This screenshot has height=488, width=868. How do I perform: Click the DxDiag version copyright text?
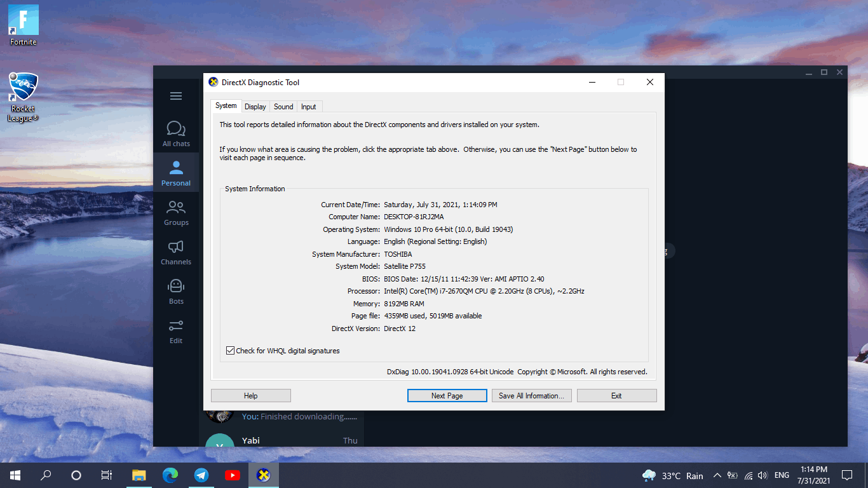coord(517,372)
